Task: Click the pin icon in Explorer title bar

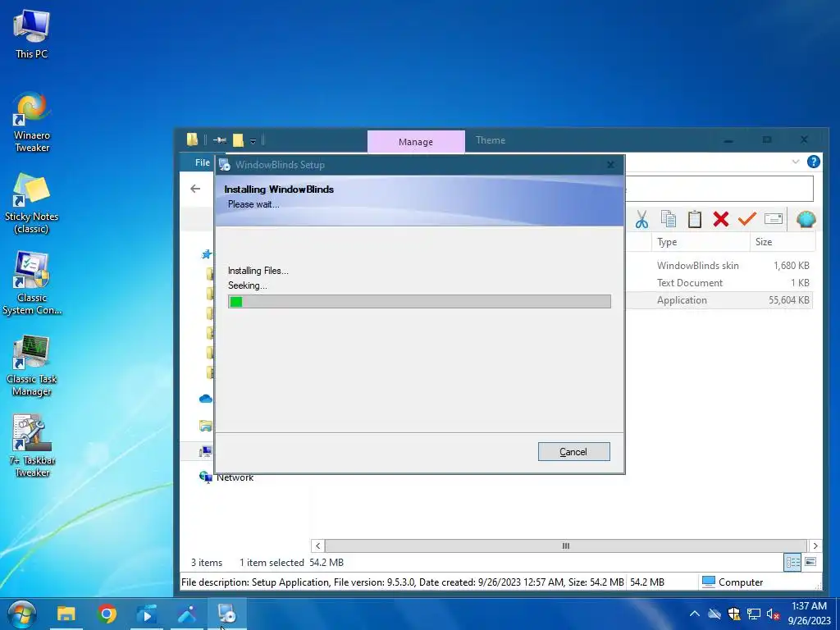Action: click(220, 140)
